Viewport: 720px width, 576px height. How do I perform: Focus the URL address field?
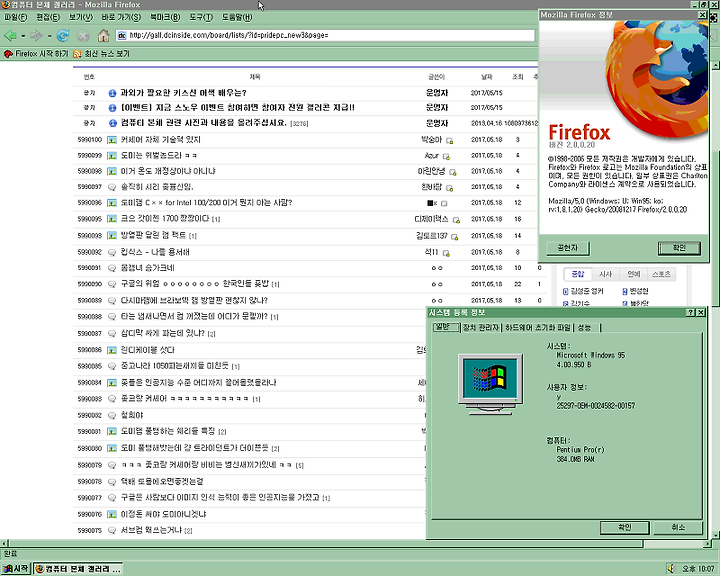[x=326, y=35]
